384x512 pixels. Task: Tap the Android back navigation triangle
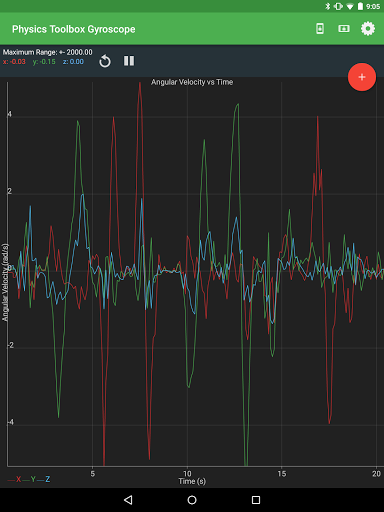[x=128, y=500]
